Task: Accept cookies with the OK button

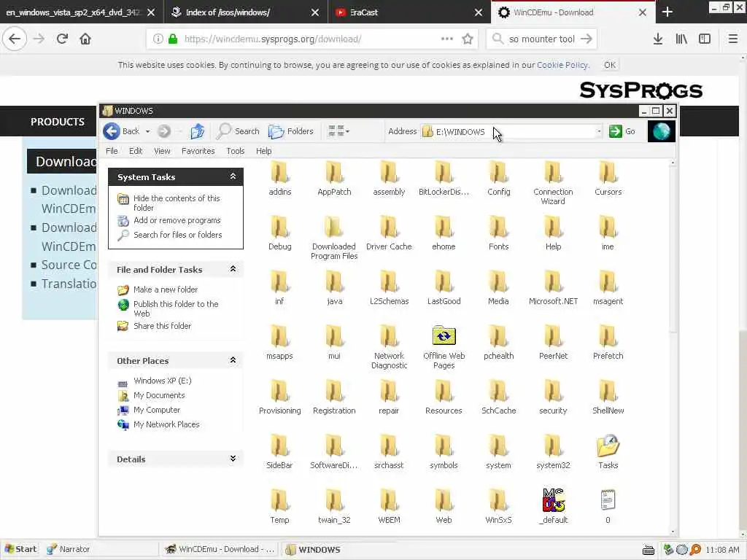Action: tap(610, 65)
